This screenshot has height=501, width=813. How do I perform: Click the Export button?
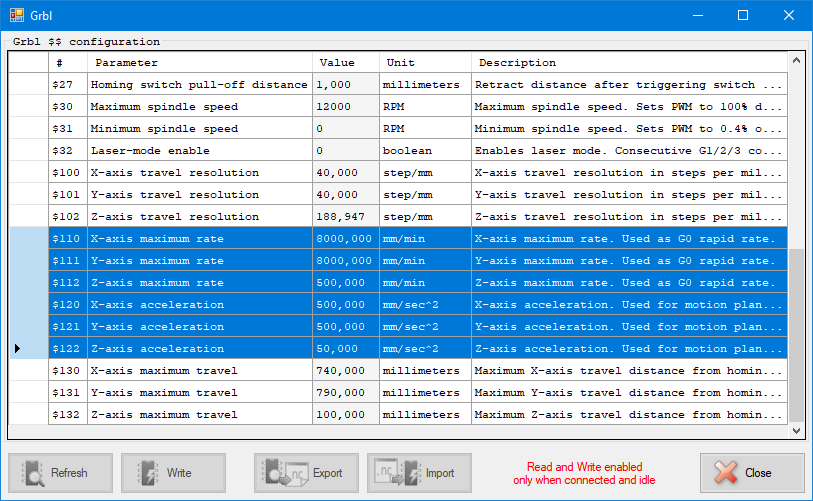tap(306, 473)
